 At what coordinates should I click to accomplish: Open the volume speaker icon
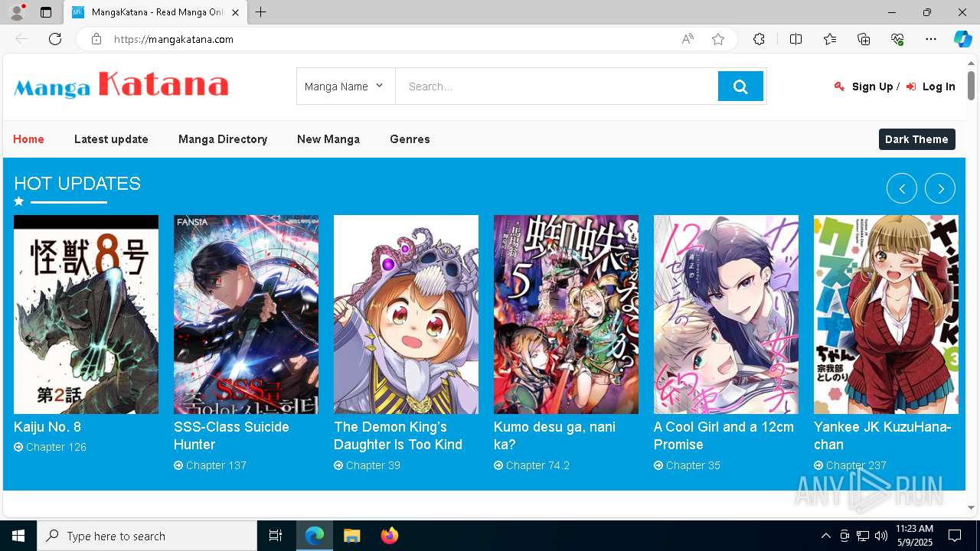click(881, 536)
